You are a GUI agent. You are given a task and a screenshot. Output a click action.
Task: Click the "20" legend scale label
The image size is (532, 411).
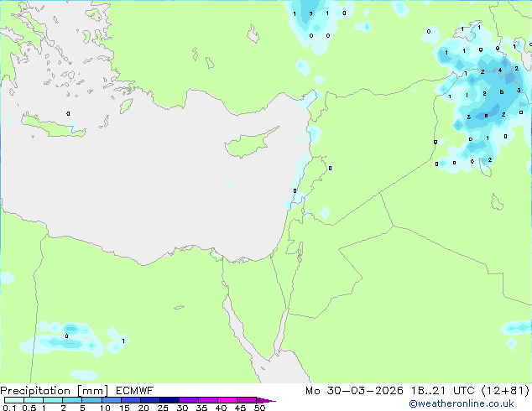143,408
